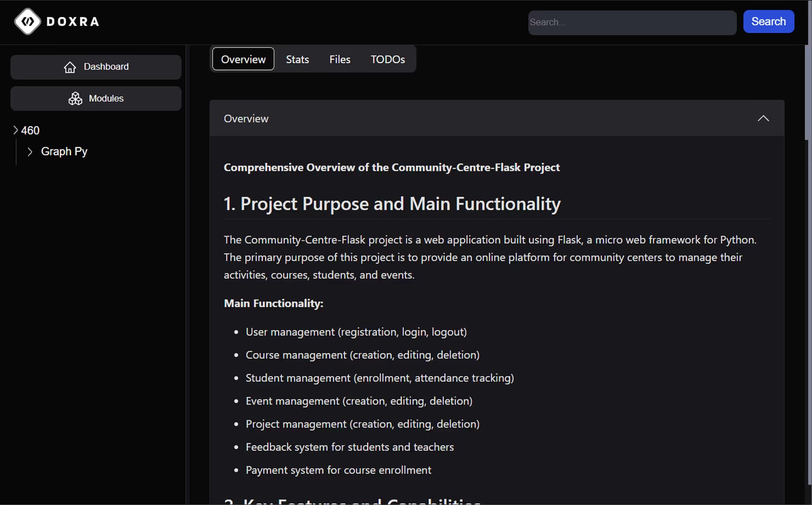Click the Overview panel header title
Image resolution: width=812 pixels, height=505 pixels.
click(x=246, y=119)
